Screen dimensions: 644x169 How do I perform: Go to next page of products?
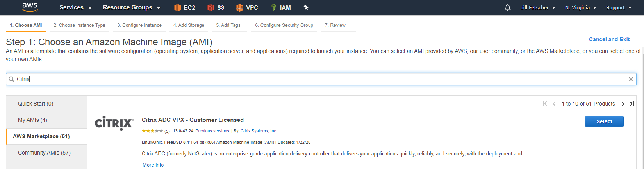623,104
